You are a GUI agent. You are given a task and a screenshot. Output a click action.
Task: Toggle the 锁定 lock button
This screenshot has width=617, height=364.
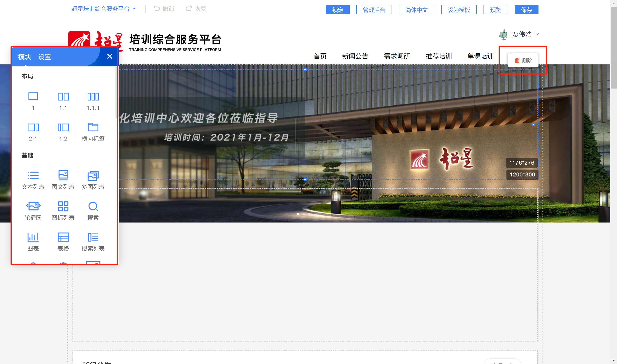tap(337, 10)
